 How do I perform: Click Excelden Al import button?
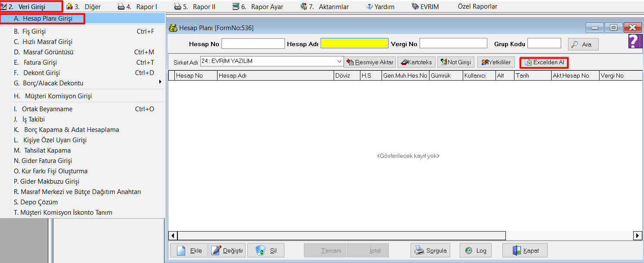(544, 63)
